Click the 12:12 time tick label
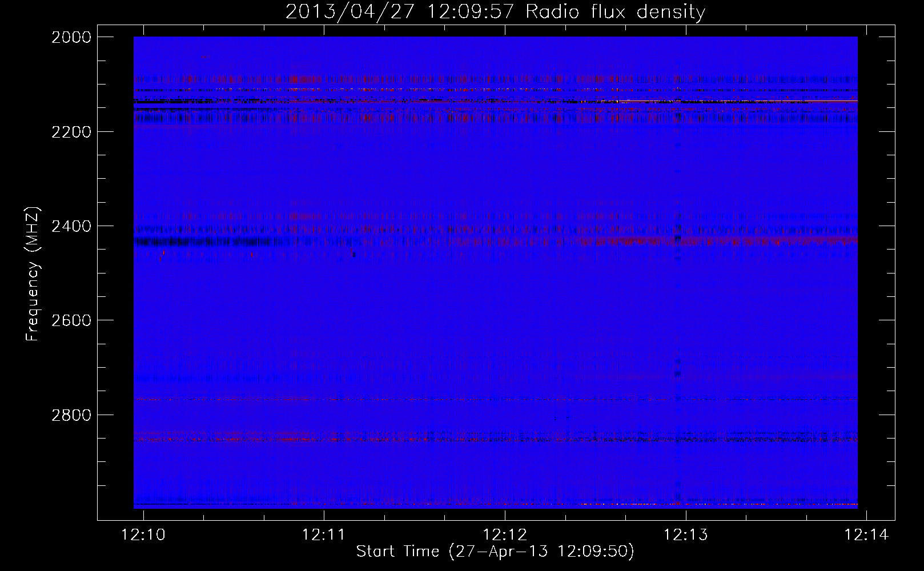The image size is (924, 571). (505, 534)
